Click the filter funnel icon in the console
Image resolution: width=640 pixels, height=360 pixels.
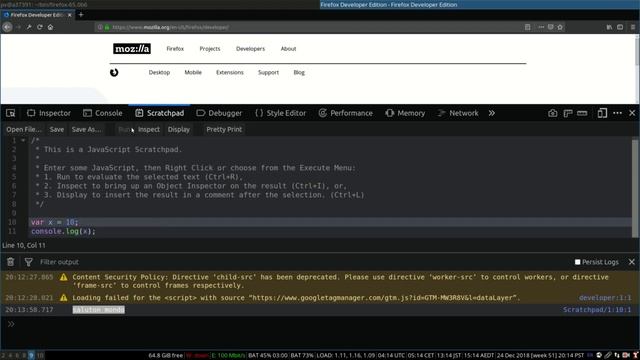(29, 262)
